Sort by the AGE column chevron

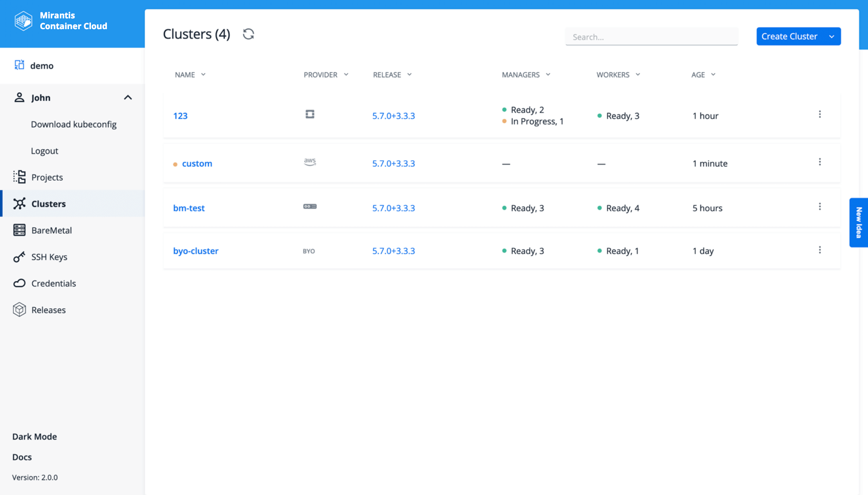[713, 75]
